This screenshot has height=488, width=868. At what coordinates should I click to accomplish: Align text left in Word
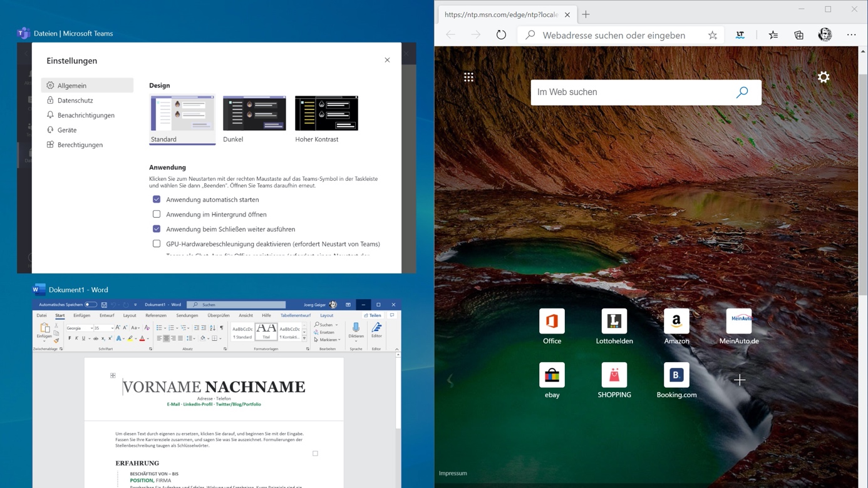[x=159, y=338]
